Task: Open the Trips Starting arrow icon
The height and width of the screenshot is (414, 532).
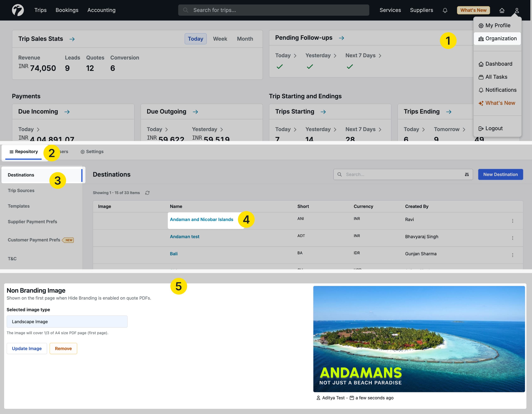Action: click(x=323, y=112)
